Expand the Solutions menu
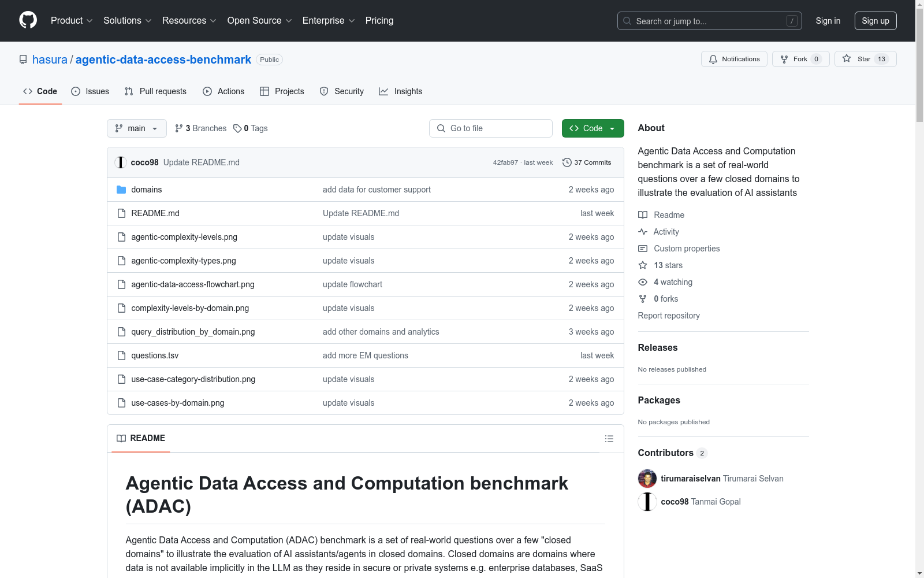This screenshot has width=924, height=578. (128, 21)
